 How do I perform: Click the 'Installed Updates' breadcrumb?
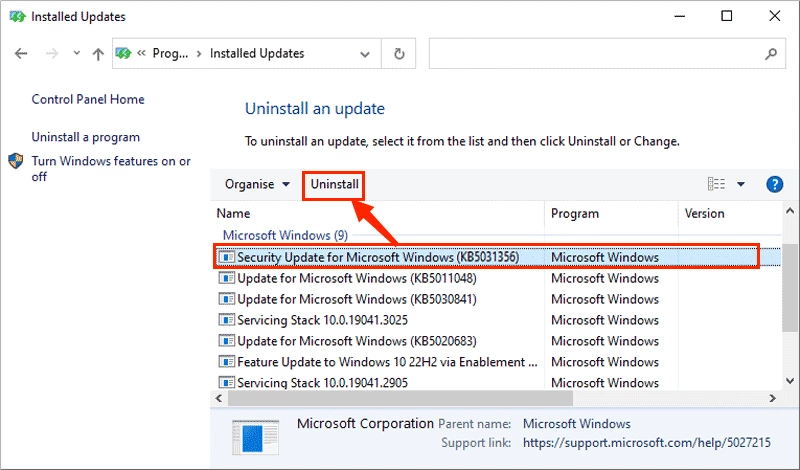tap(257, 54)
